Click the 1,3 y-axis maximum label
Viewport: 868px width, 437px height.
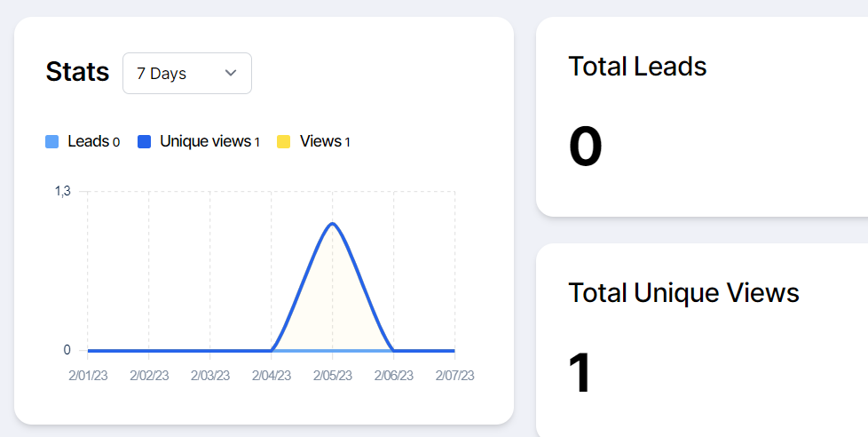pos(62,192)
